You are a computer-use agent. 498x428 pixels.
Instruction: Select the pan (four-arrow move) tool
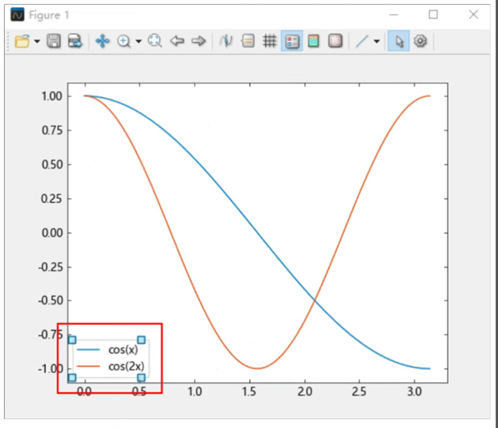(x=102, y=41)
